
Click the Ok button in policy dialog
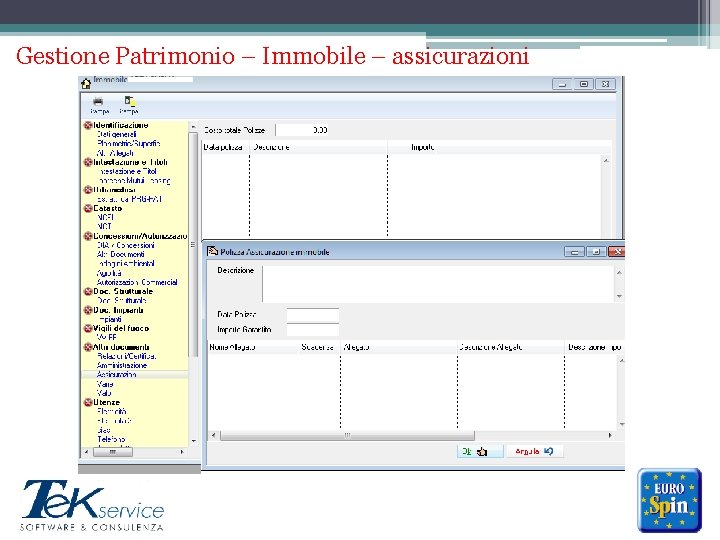coord(480,451)
